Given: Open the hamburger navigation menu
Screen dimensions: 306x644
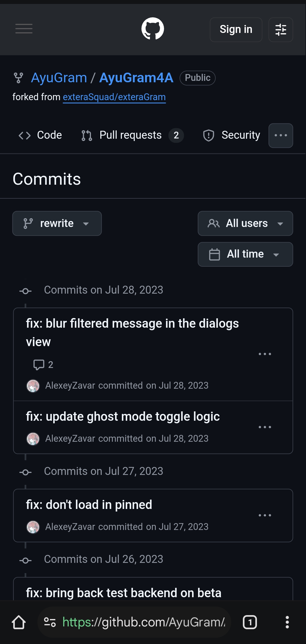Looking at the screenshot, I should (x=24, y=29).
